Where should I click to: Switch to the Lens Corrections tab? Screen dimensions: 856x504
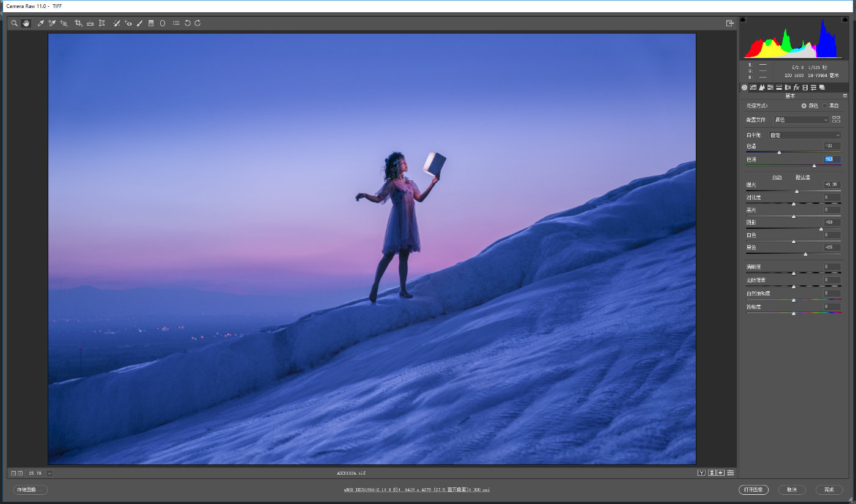point(788,87)
